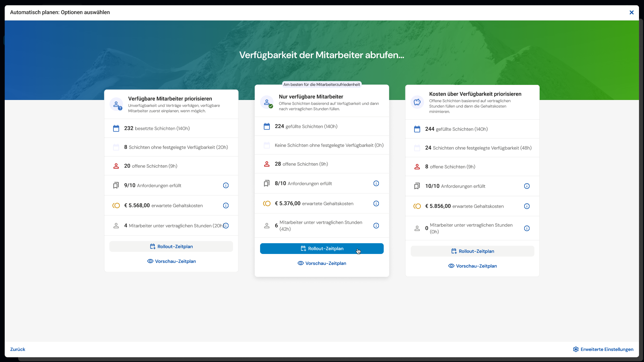The height and width of the screenshot is (362, 644).
Task: Open Vorschau-Zeitplan in Kosten über Verfügbarkeit card
Action: pyautogui.click(x=473, y=266)
